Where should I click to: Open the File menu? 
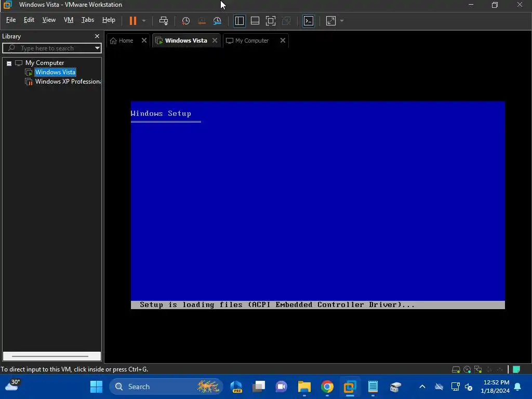pyautogui.click(x=11, y=20)
